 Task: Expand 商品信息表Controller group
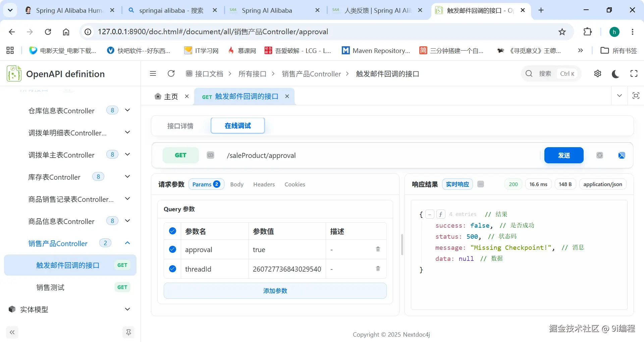(x=127, y=221)
